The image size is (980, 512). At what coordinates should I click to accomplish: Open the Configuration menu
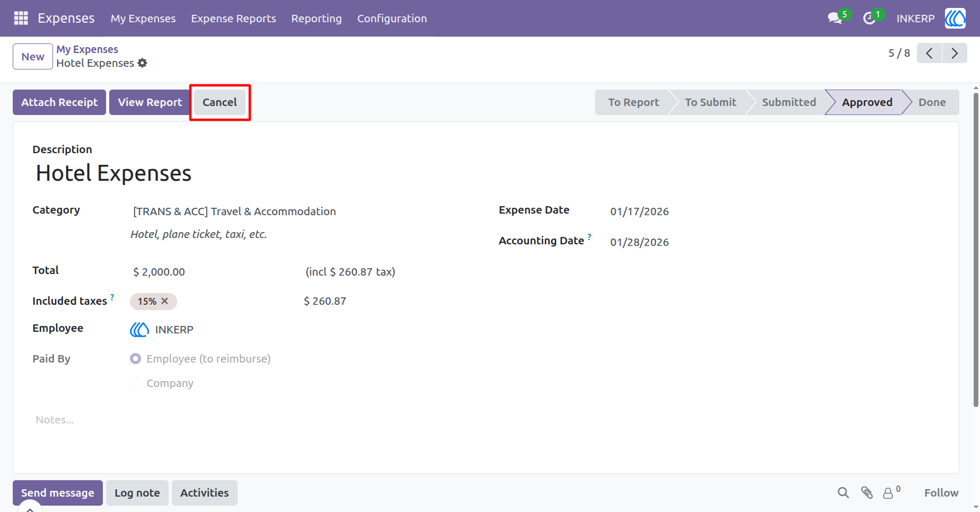[x=392, y=19]
